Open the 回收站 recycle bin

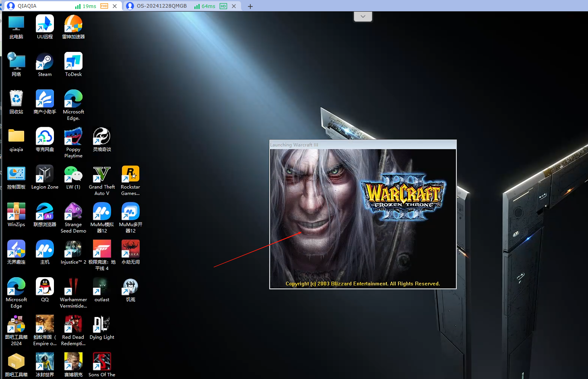pos(16,102)
